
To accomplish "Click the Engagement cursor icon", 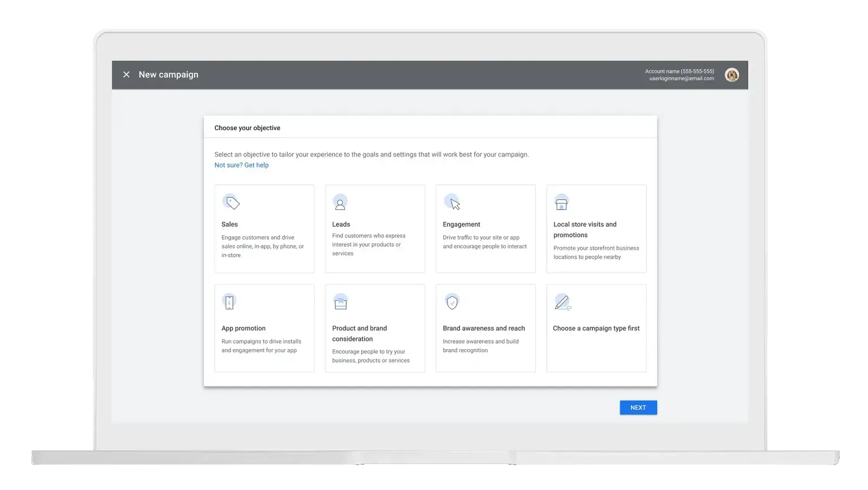I will (452, 203).
